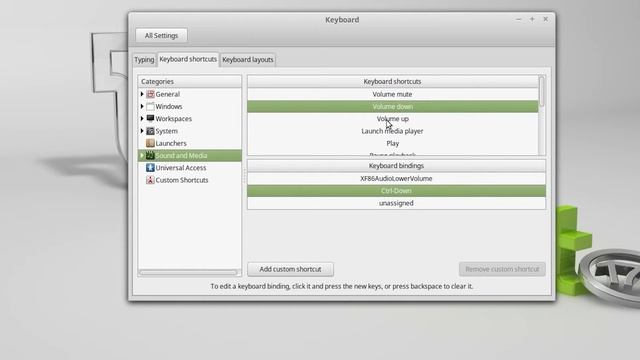This screenshot has height=360, width=640.
Task: Click Add custom shortcut button
Action: click(290, 269)
